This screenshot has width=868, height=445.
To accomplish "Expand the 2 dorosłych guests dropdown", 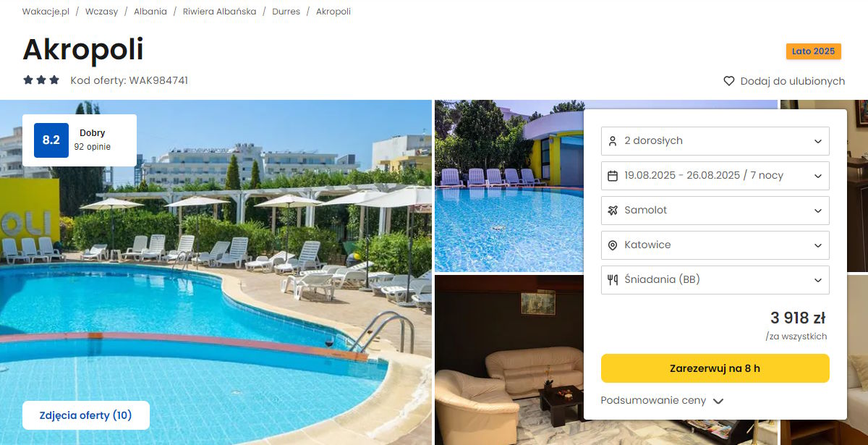I will pos(715,141).
